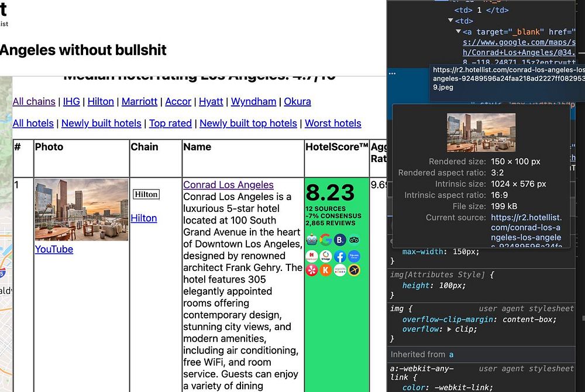Image resolution: width=585 pixels, height=392 pixels.
Task: Show Top rated hotels
Action: (x=170, y=123)
